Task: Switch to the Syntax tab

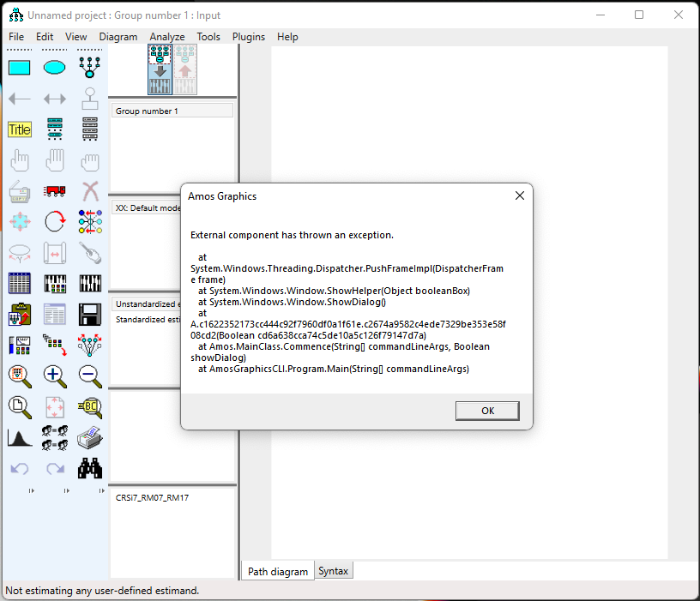Action: pos(333,571)
